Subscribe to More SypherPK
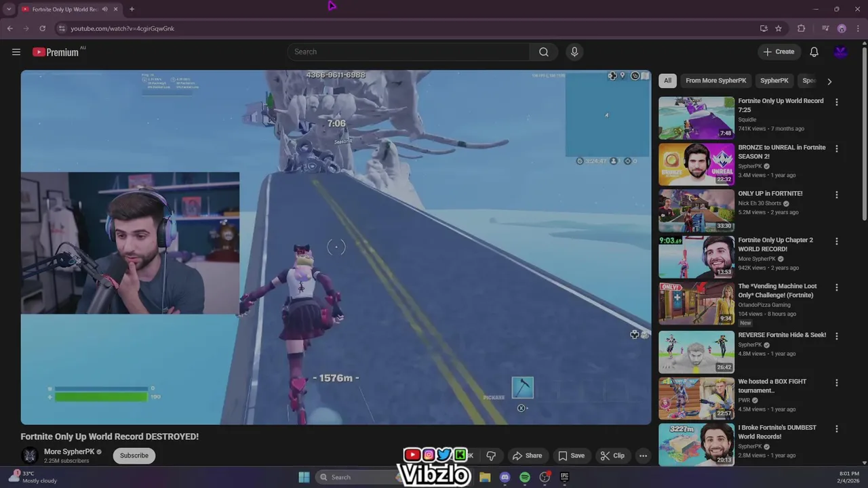 point(134,455)
